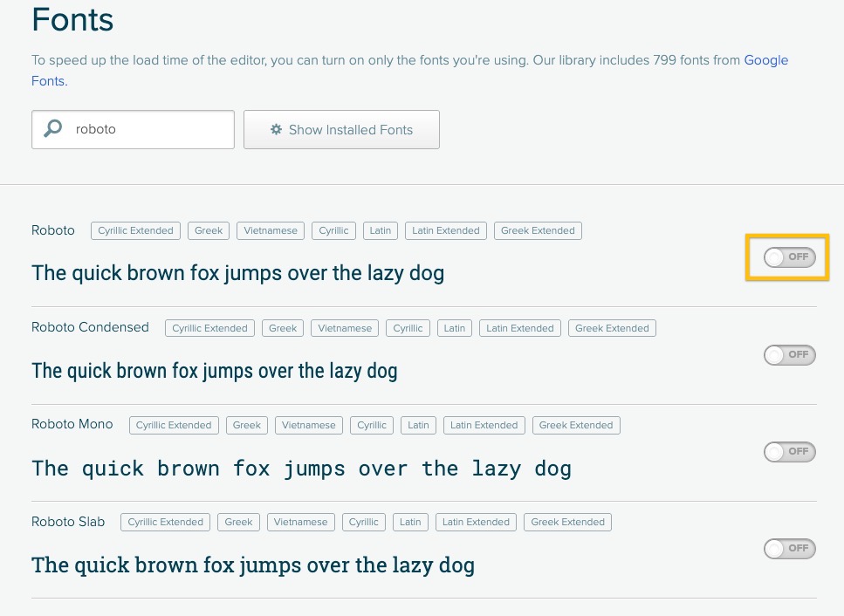
Task: Click Roboto Condensed row Latin tag
Action: coord(455,328)
